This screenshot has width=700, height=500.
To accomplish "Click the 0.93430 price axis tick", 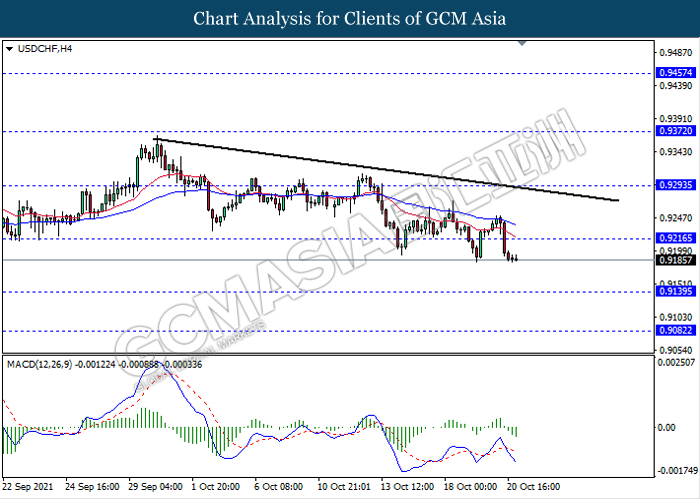I will click(675, 152).
